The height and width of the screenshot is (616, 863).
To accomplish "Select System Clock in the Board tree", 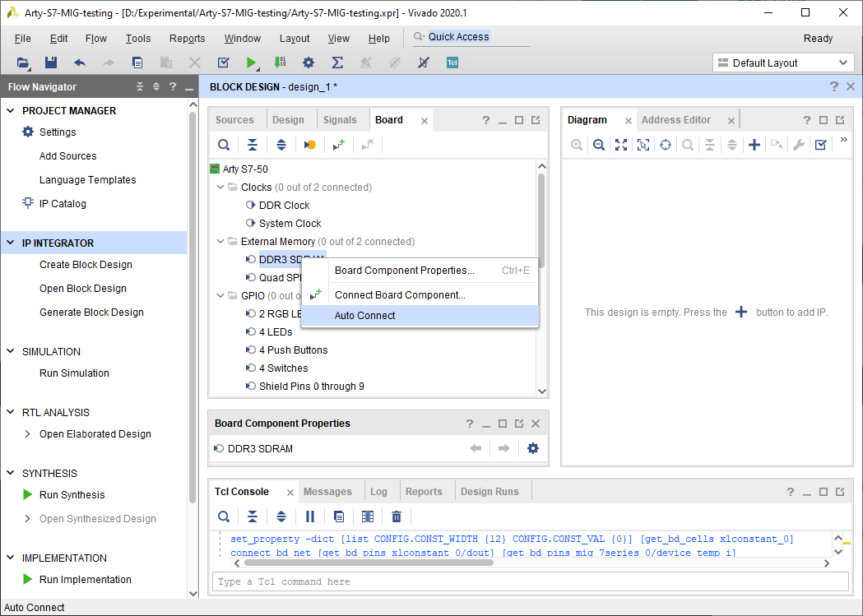I will 290,224.
